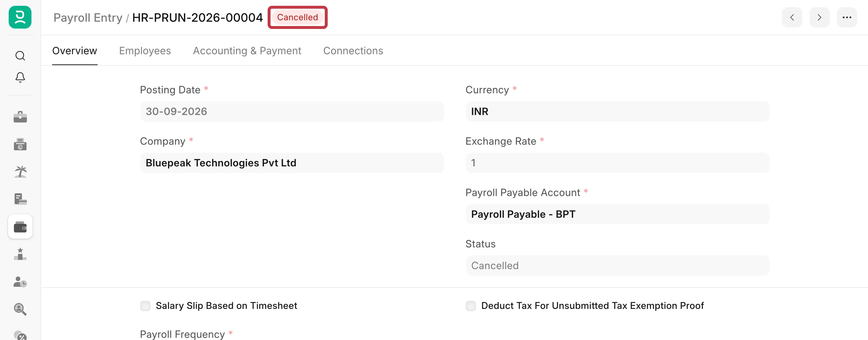Open the Payroll Payable - BPT account link

(523, 214)
